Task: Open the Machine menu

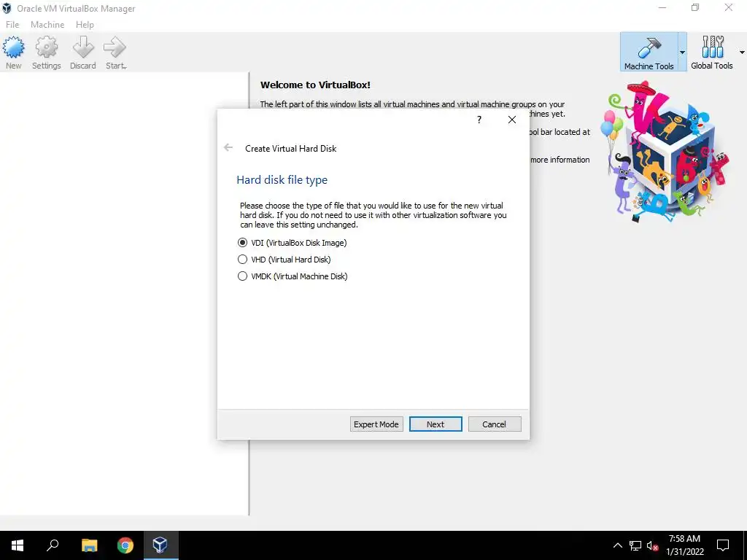Action: pos(47,25)
